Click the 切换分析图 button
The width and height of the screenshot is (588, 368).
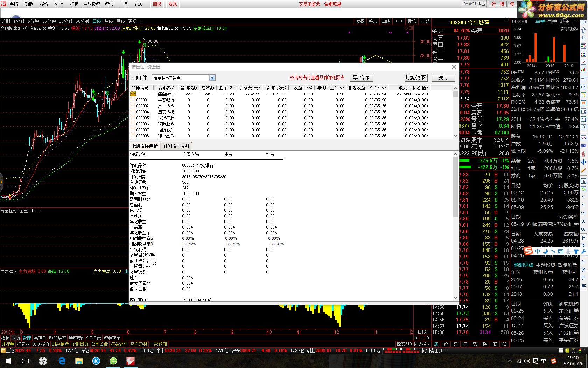pyautogui.click(x=416, y=77)
